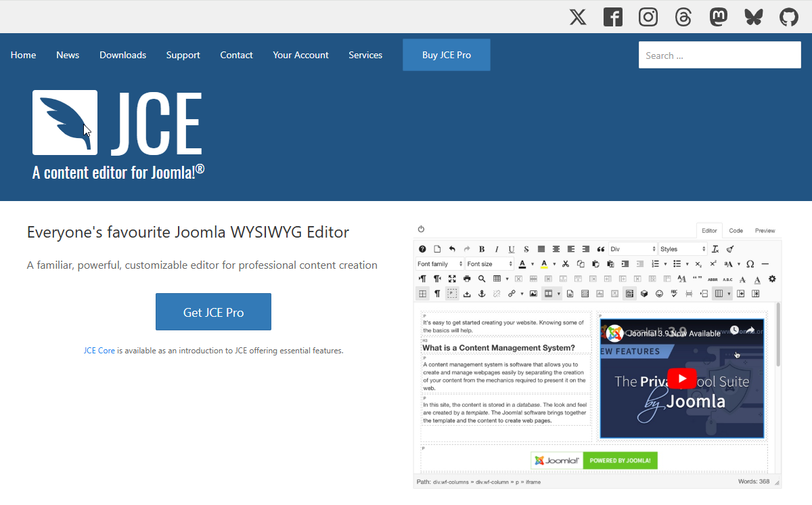Click the Help question mark icon in editor
Screen dimensions: 812x505
[422, 249]
